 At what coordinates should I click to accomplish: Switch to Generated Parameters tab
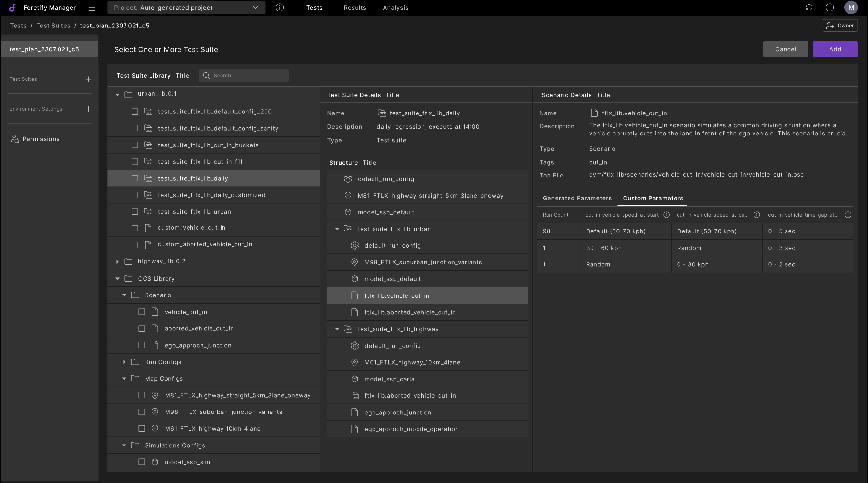click(577, 198)
